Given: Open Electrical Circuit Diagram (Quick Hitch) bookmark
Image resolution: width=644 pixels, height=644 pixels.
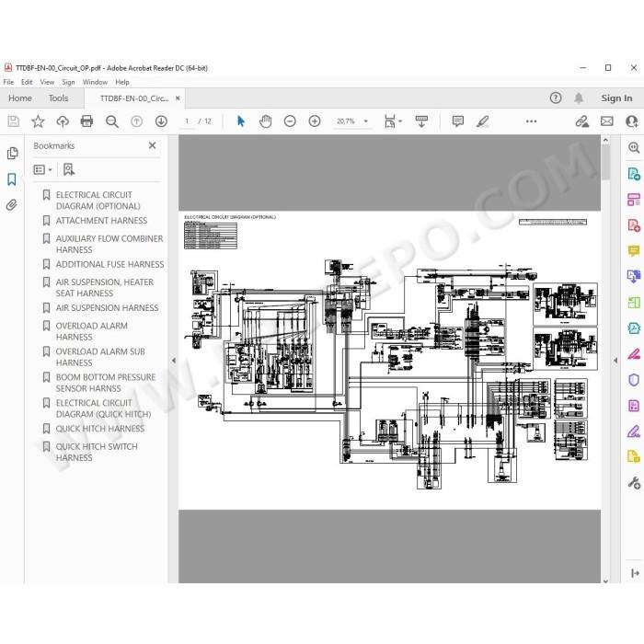Looking at the screenshot, I should 103,408.
